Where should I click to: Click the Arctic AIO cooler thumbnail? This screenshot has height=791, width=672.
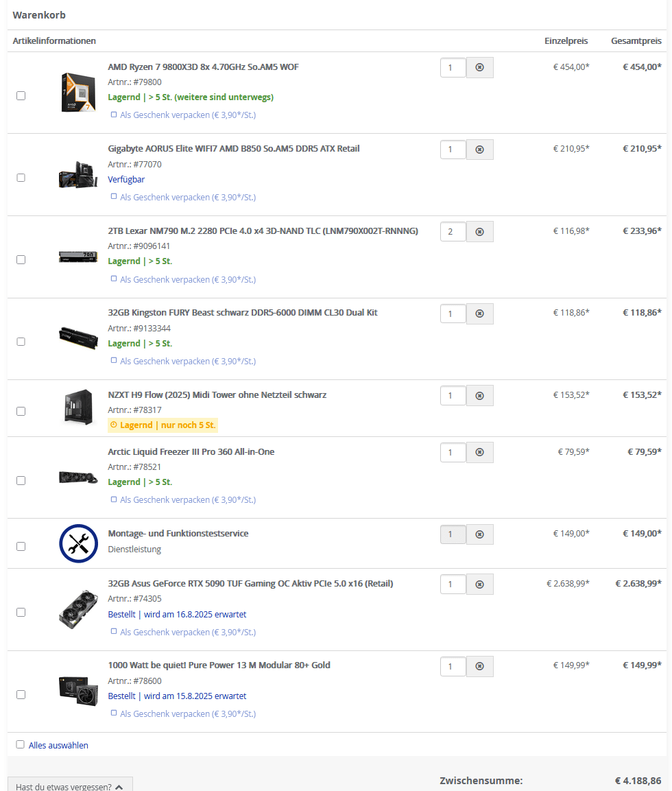click(x=78, y=477)
